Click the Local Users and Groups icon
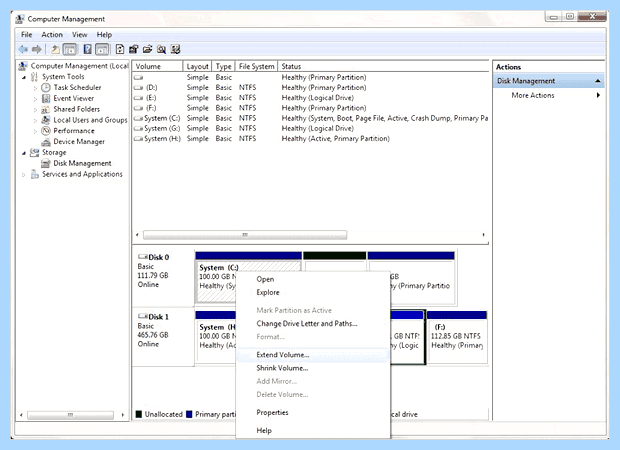This screenshot has height=450, width=620. click(x=46, y=120)
